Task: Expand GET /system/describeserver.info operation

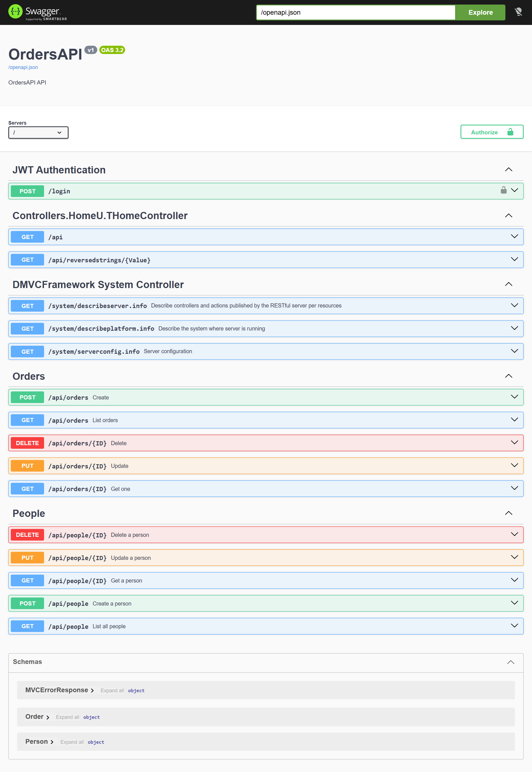Action: (x=266, y=306)
